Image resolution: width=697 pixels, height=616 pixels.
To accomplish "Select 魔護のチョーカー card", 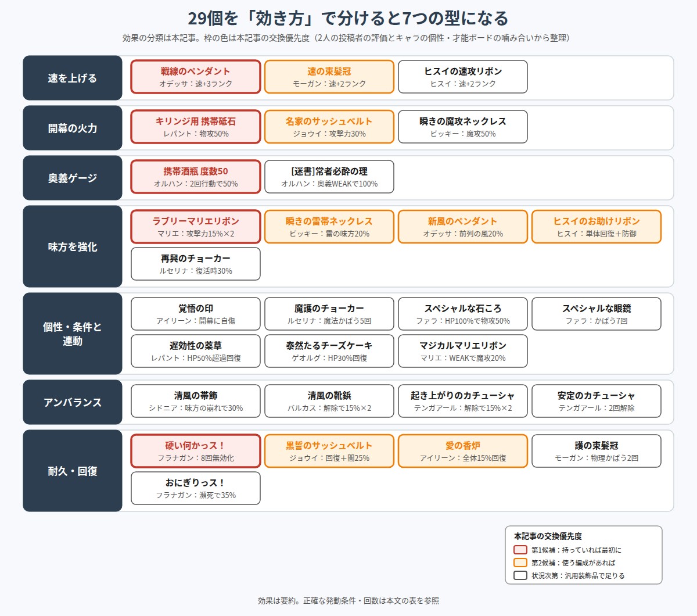I will (x=329, y=314).
